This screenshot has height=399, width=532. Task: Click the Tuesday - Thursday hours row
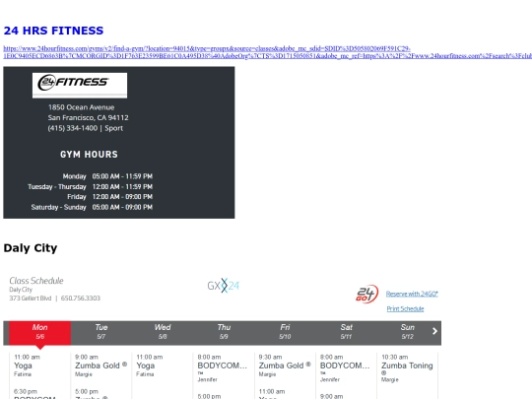[x=91, y=187]
